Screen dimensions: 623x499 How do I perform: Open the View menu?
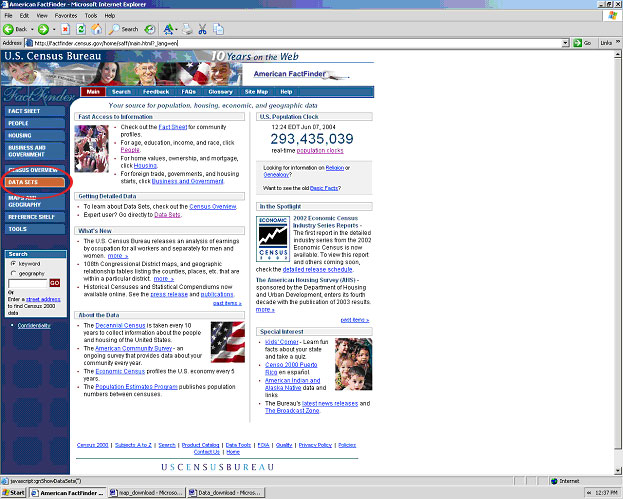42,15
